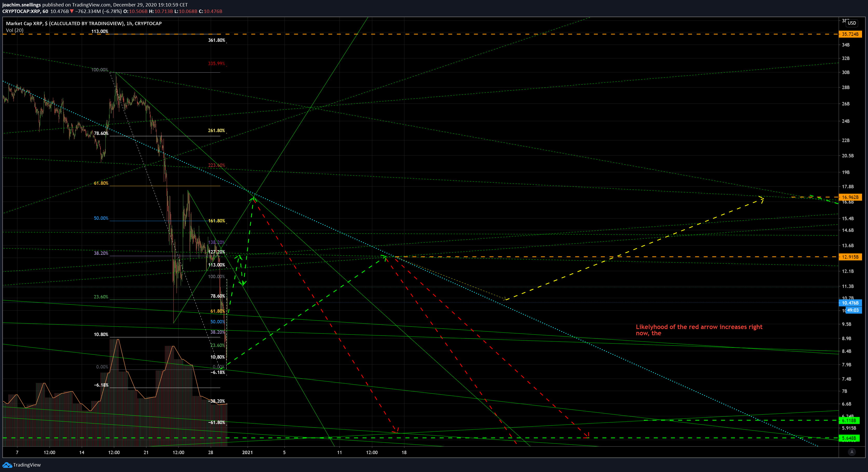Select the orange 16.962B price label
The height and width of the screenshot is (472, 868).
[850, 197]
